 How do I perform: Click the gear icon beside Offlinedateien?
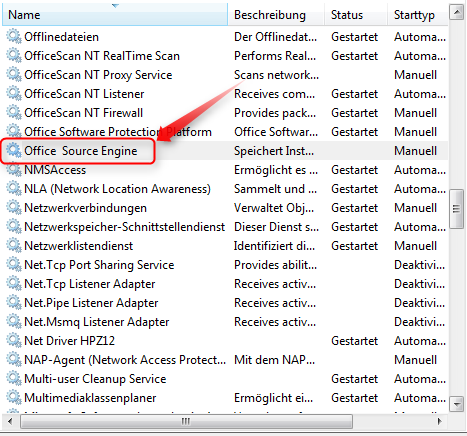(14, 36)
